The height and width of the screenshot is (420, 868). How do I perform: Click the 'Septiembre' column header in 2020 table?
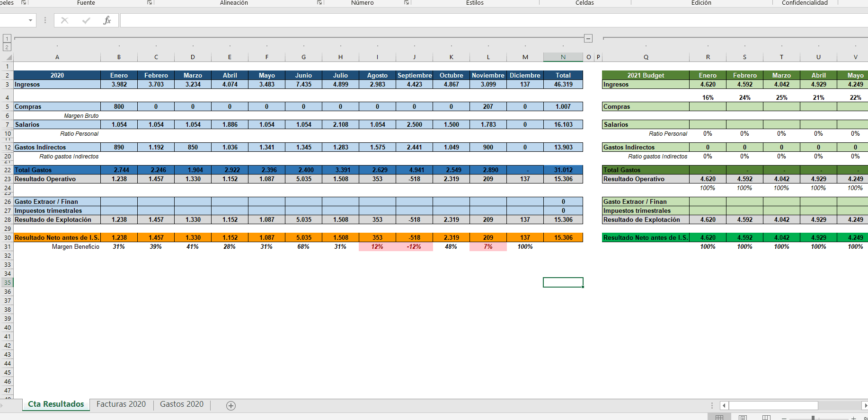414,75
